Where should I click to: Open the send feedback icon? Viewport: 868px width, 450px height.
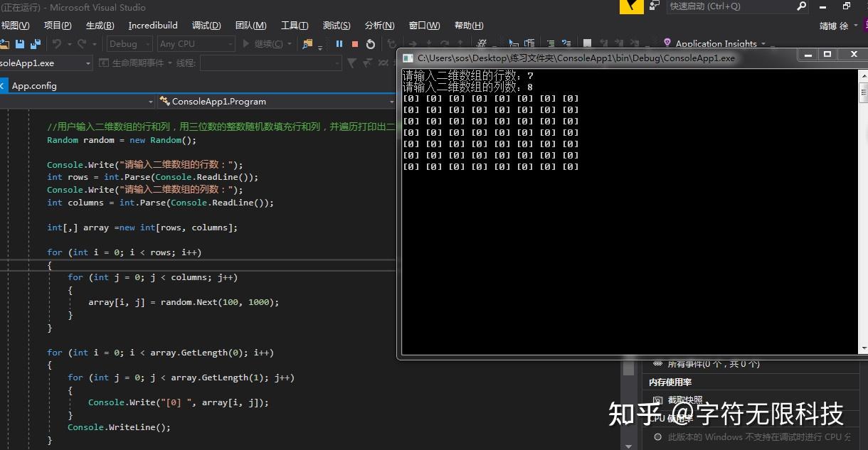(655, 6)
